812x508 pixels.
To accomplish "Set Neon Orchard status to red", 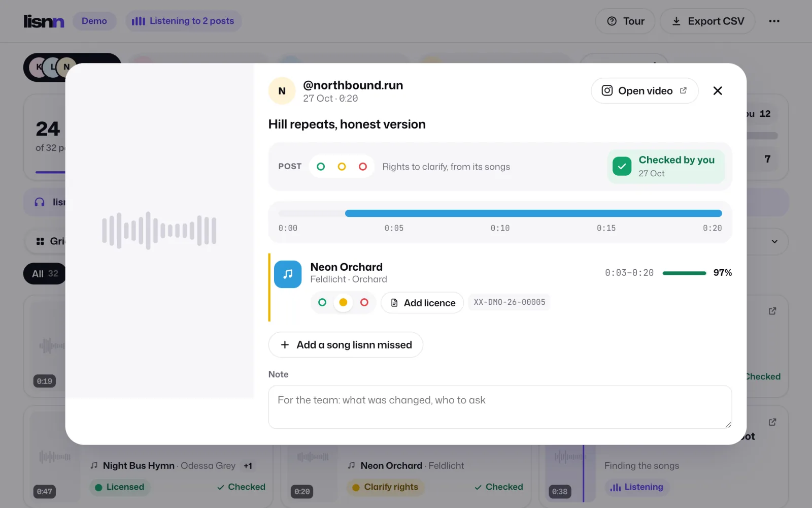I will point(364,303).
